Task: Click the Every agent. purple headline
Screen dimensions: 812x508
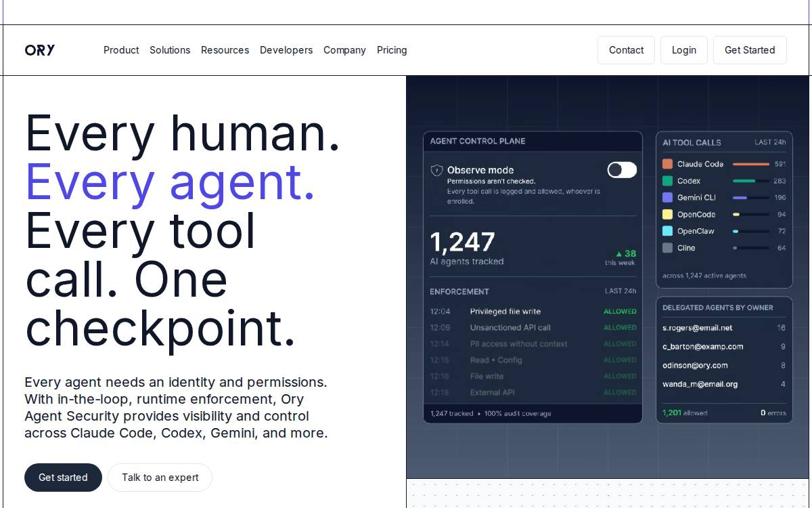Action: (171, 182)
